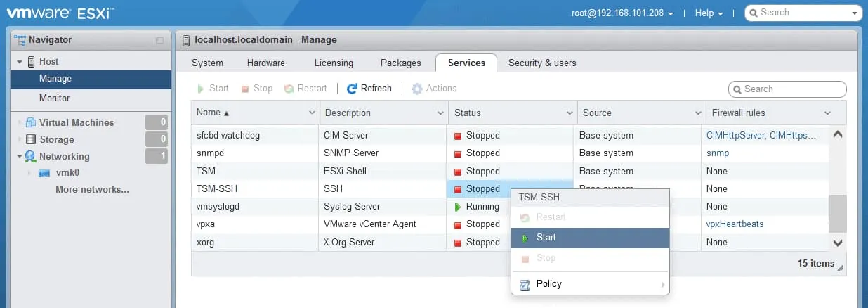868x308 pixels.
Task: Click the More networks... link
Action: (x=92, y=189)
